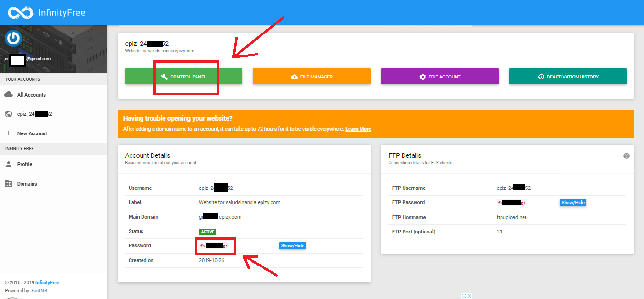Open the Profile sidebar item
The width and height of the screenshot is (644, 299).
pos(24,164)
